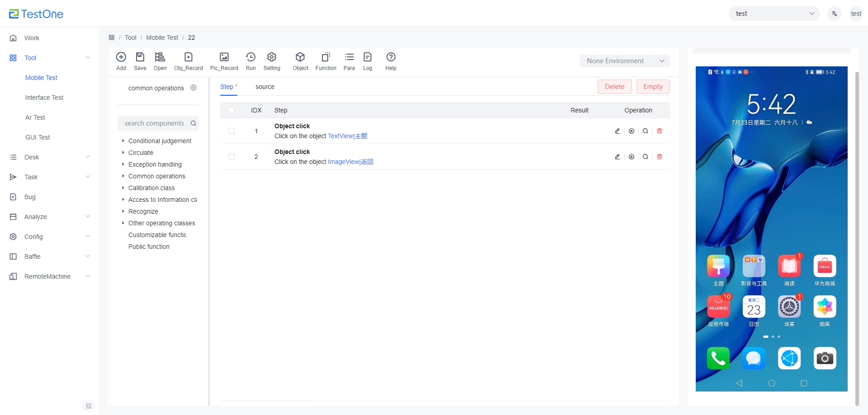This screenshot has height=415, width=868.
Task: Delete step 2 with trash icon
Action: [x=660, y=157]
